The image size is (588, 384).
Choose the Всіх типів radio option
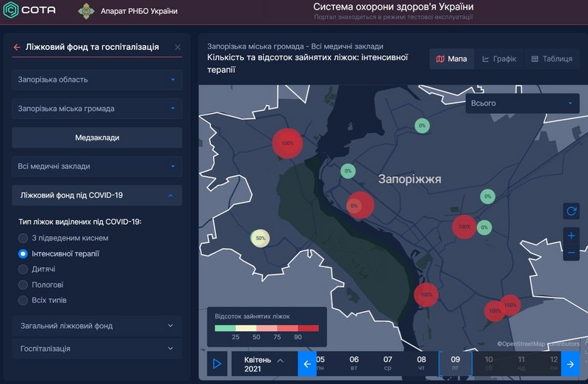[24, 300]
